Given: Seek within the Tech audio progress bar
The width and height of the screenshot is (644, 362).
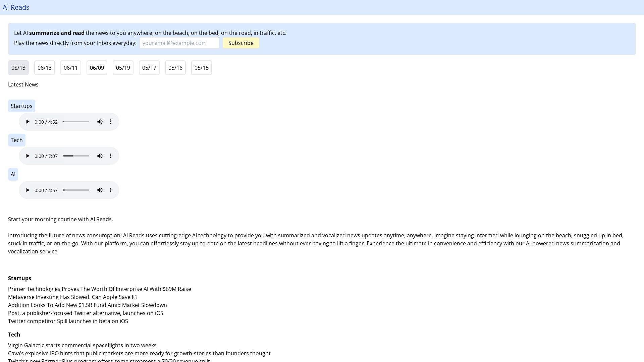Looking at the screenshot, I should click(x=76, y=156).
